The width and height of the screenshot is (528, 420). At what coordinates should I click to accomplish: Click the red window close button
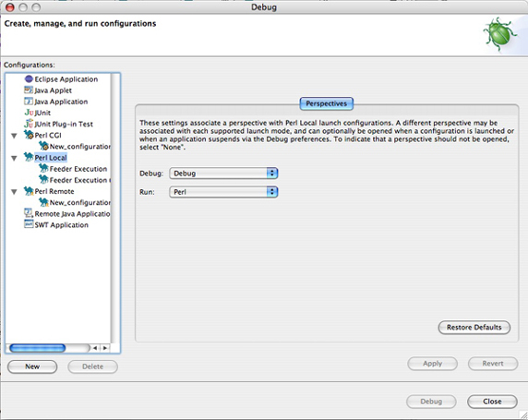coord(10,7)
